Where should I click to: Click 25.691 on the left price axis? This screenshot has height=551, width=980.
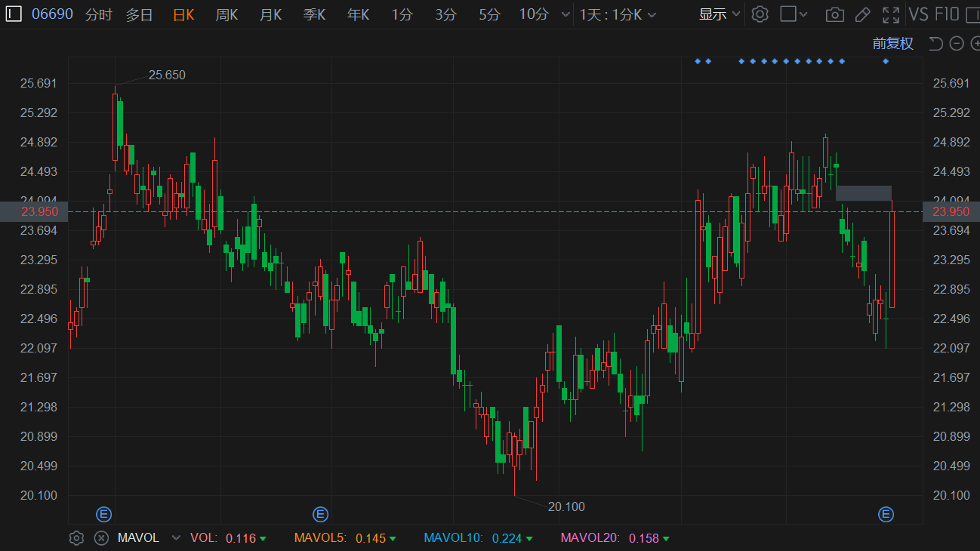[x=39, y=83]
